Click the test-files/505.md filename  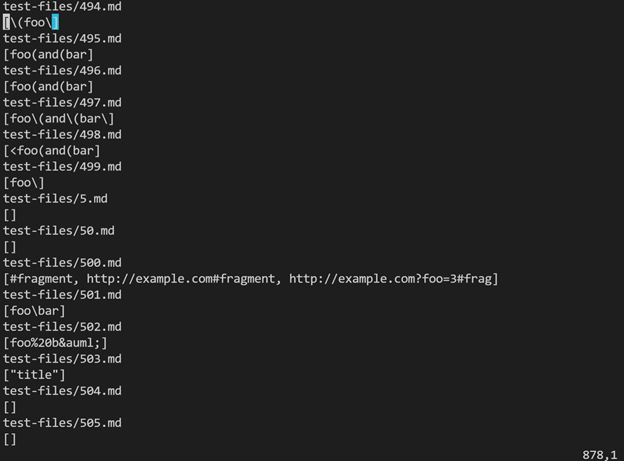point(62,423)
